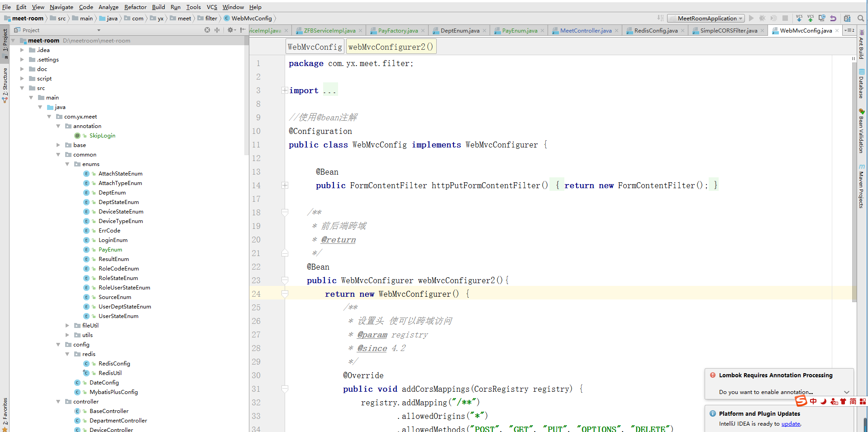Click the purple Revert arrow icon
Image resolution: width=868 pixels, height=432 pixels.
(x=833, y=18)
